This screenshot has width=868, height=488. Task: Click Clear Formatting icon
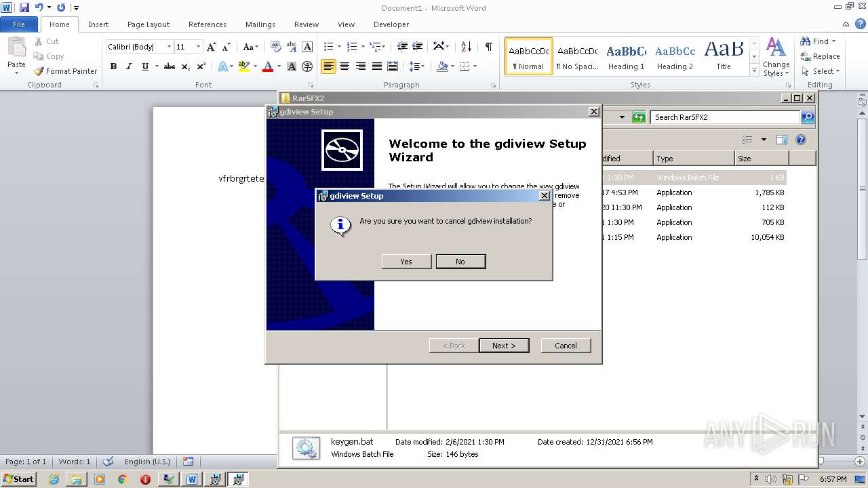click(275, 47)
